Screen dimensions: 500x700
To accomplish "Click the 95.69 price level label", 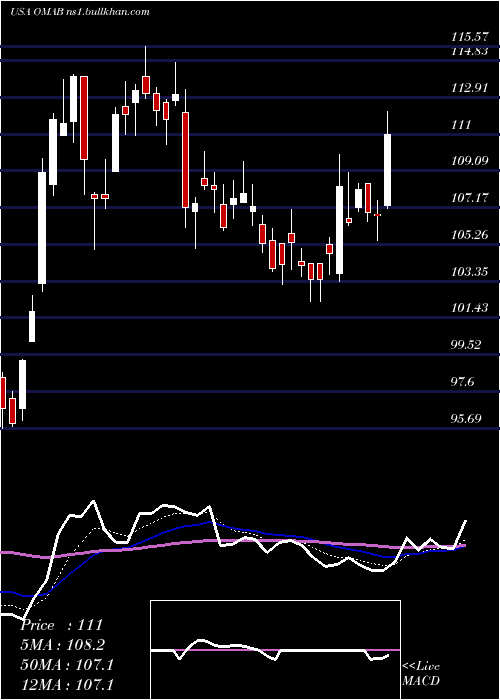I will tap(467, 419).
